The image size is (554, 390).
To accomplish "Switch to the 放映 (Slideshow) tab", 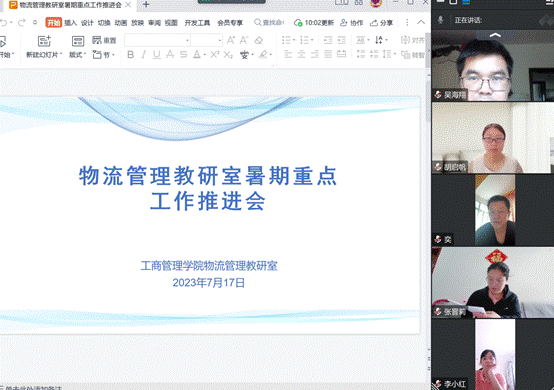I will point(137,23).
